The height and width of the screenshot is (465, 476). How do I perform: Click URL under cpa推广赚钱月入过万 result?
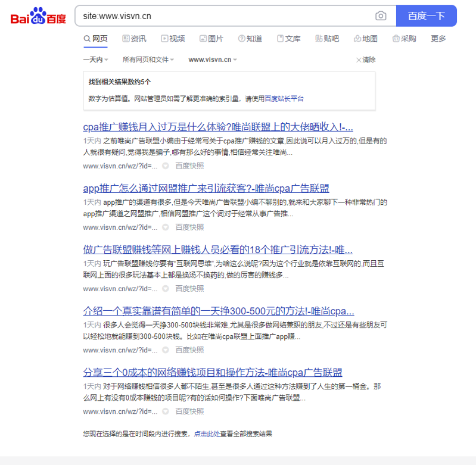[120, 166]
